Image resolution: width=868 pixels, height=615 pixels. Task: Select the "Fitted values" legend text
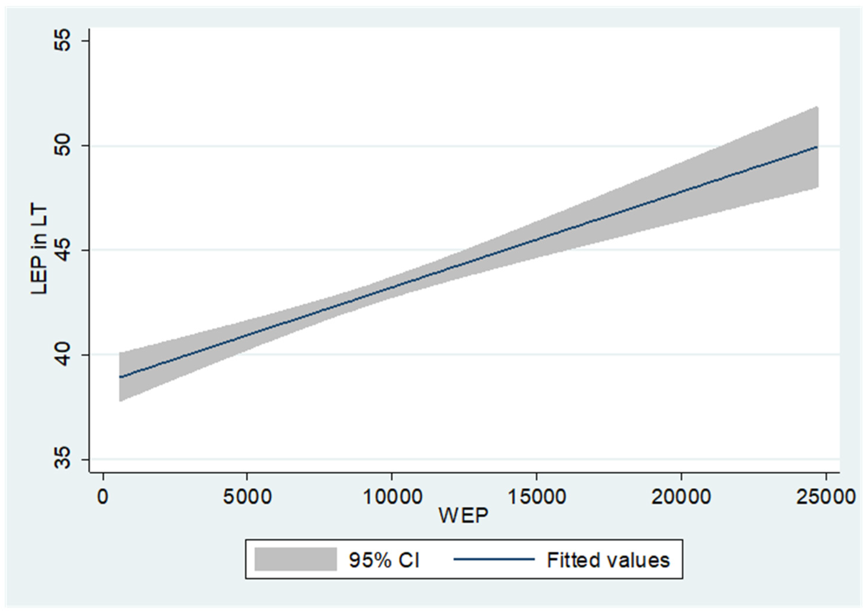click(x=608, y=560)
